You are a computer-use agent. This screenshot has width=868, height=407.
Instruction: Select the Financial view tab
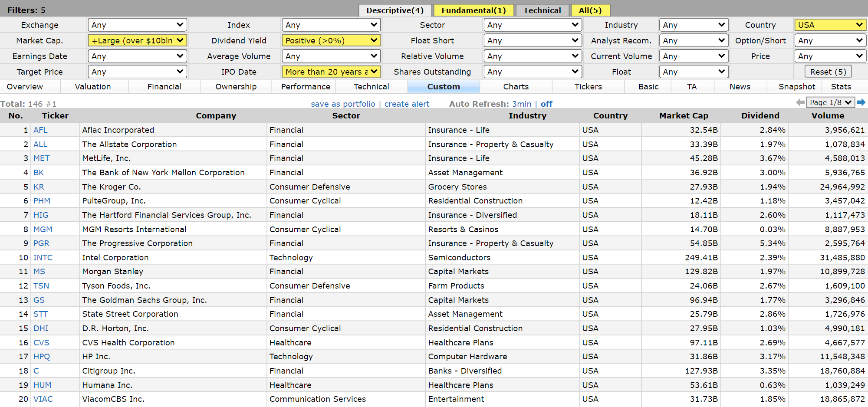(164, 86)
